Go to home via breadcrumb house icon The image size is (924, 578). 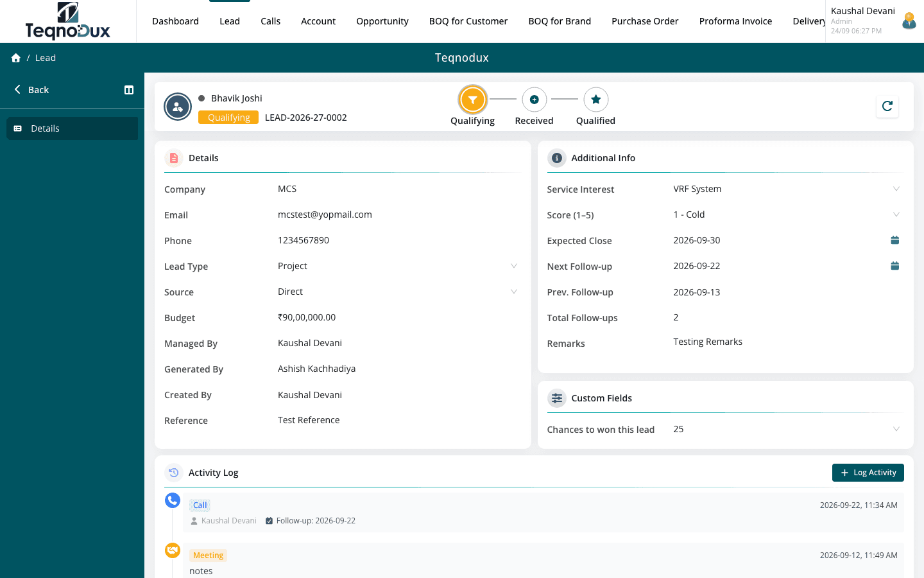pos(16,58)
